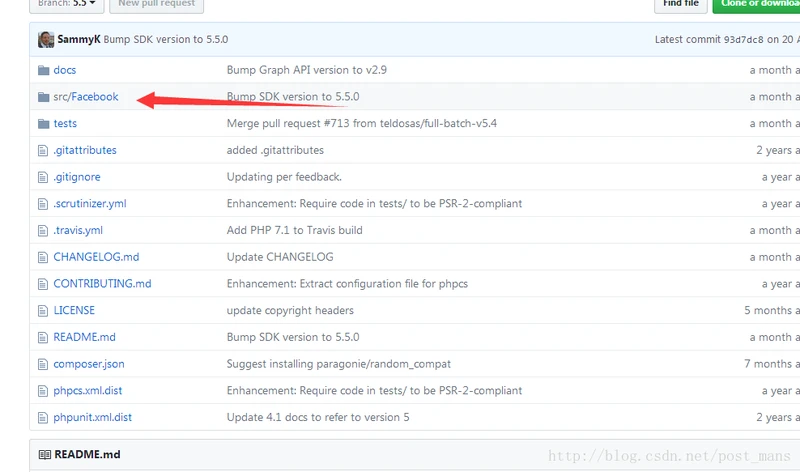Open commit 'Extract configuration file for phpcs'
Screen dimensions: 800x472
point(347,284)
